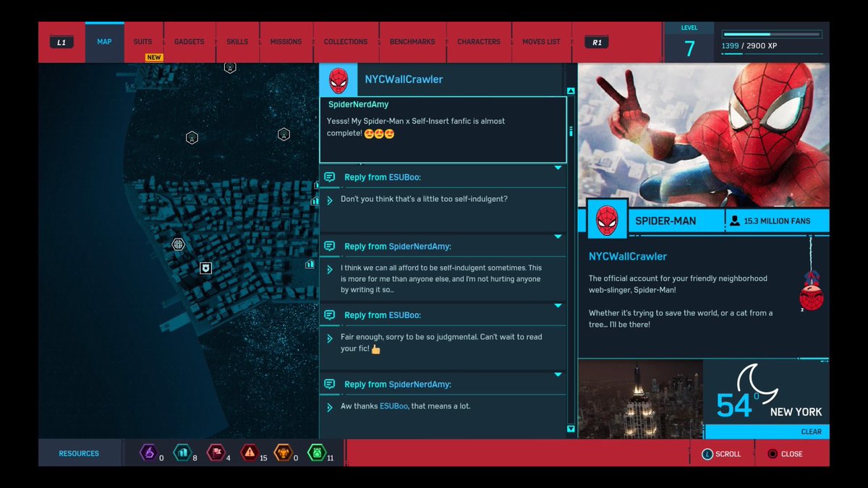Click the L1 shoulder button icon
This screenshot has width=868, height=488.
coord(61,43)
